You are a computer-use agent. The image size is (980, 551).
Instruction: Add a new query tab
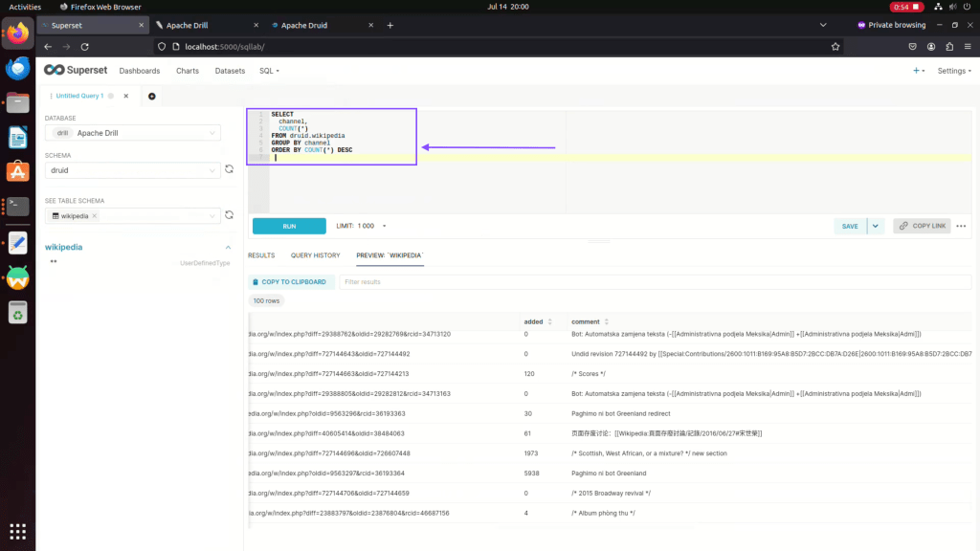152,96
